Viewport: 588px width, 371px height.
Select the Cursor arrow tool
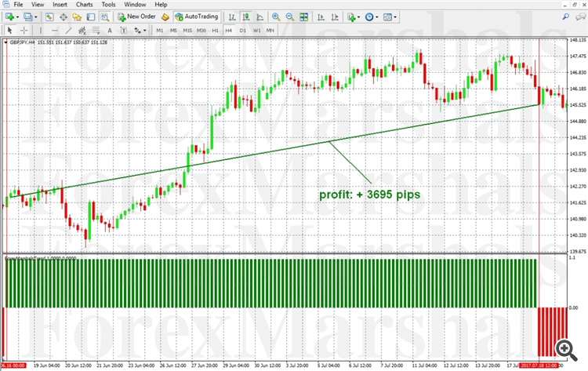10,31
